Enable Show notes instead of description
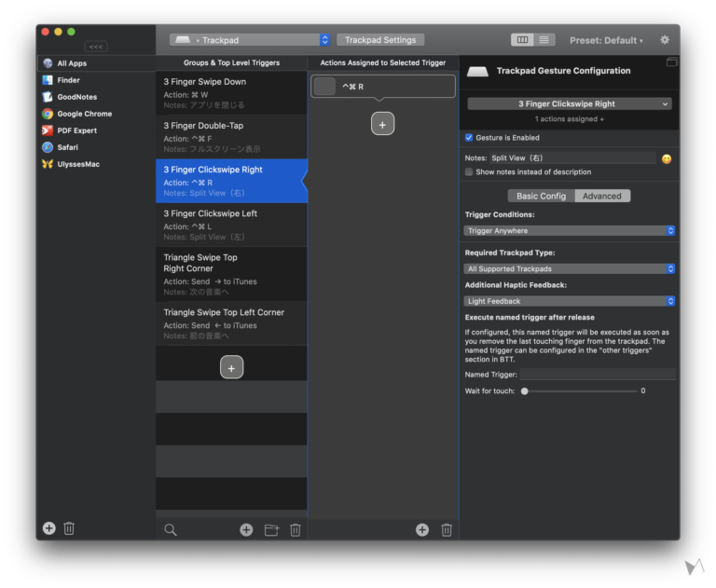Viewport: 716px width, 588px height. click(469, 172)
